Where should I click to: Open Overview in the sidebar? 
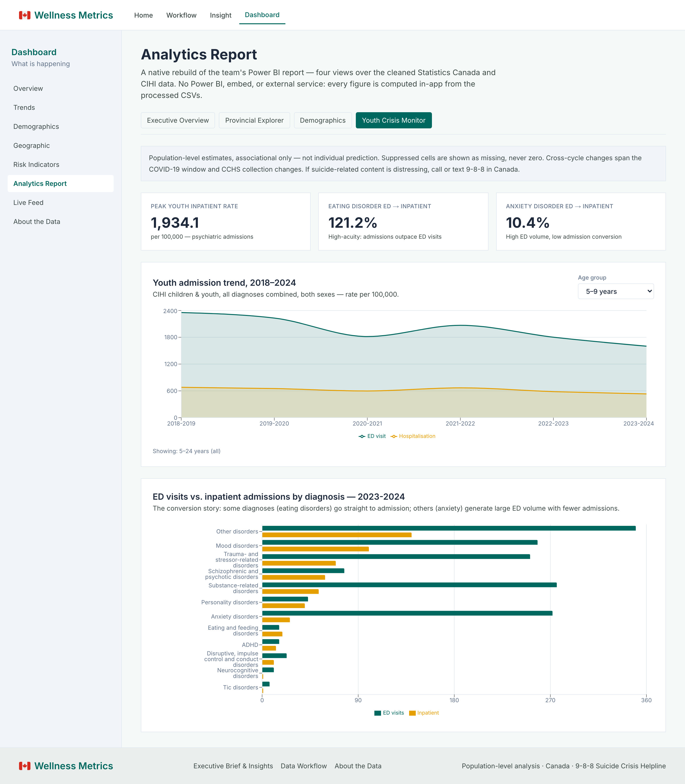pos(60,88)
